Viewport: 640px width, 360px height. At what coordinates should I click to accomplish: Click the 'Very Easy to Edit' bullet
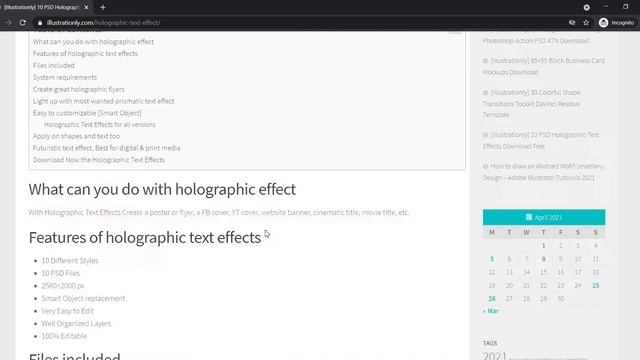pos(67,311)
